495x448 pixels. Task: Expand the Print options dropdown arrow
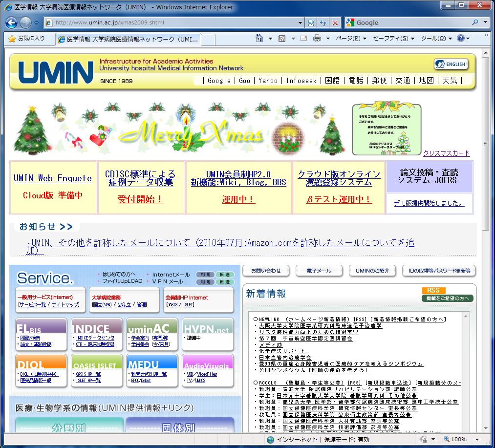tap(328, 39)
